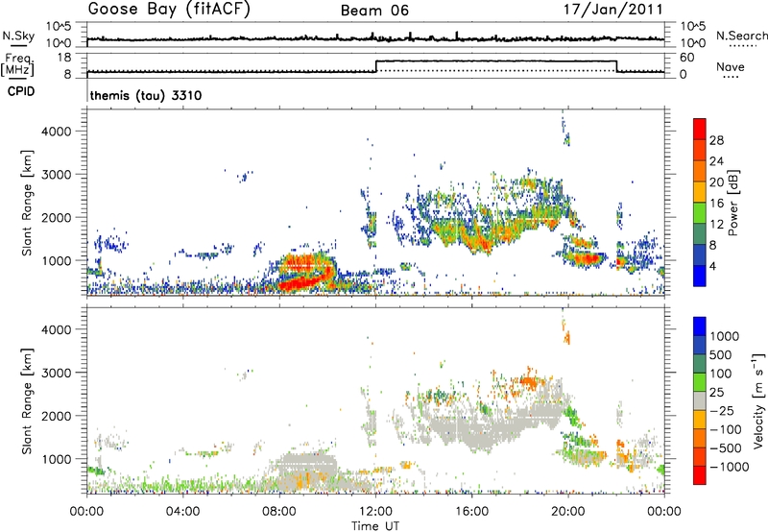Click the '04:00' time tick label

[x=182, y=512]
